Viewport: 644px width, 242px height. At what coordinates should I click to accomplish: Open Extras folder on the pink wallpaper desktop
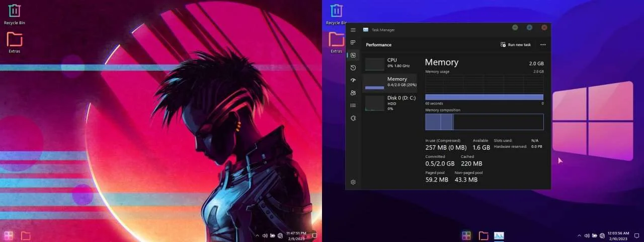coord(15,42)
